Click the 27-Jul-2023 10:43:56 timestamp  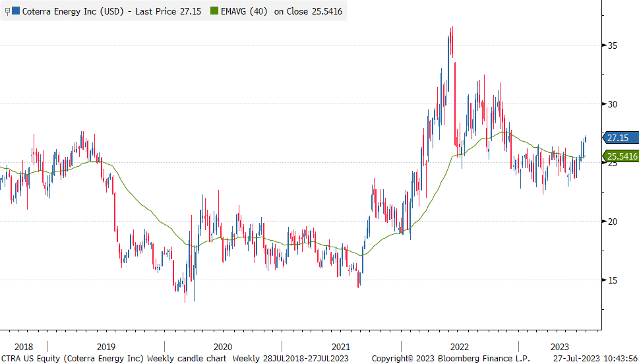tap(595, 358)
